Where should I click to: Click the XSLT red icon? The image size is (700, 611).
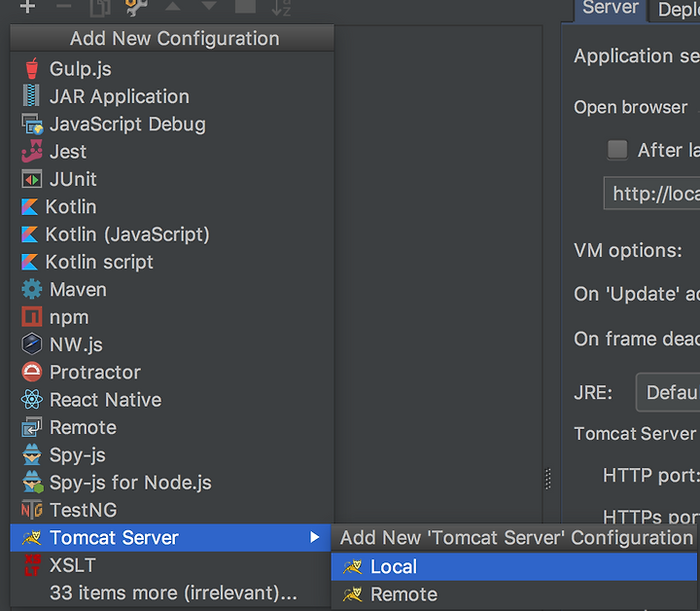[x=32, y=565]
